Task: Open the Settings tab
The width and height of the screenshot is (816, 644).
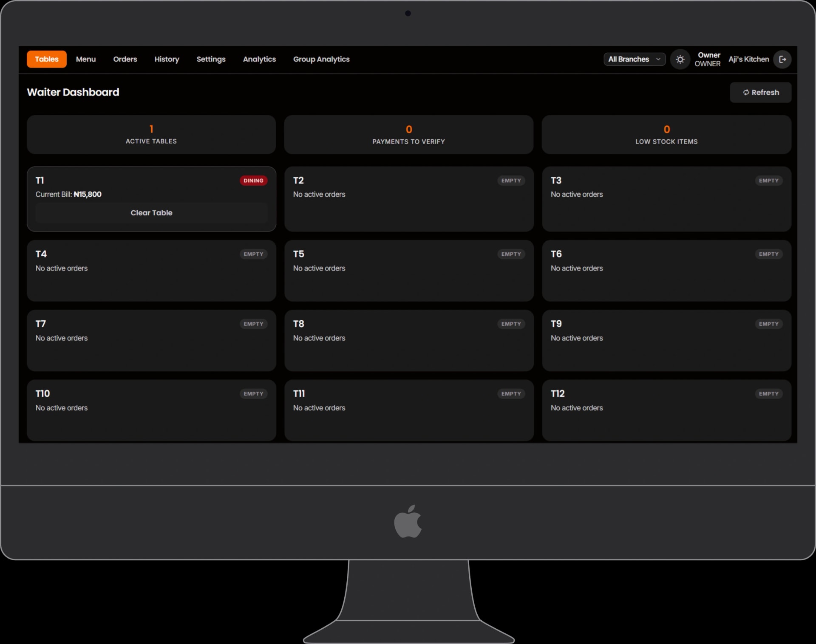Action: (x=211, y=59)
